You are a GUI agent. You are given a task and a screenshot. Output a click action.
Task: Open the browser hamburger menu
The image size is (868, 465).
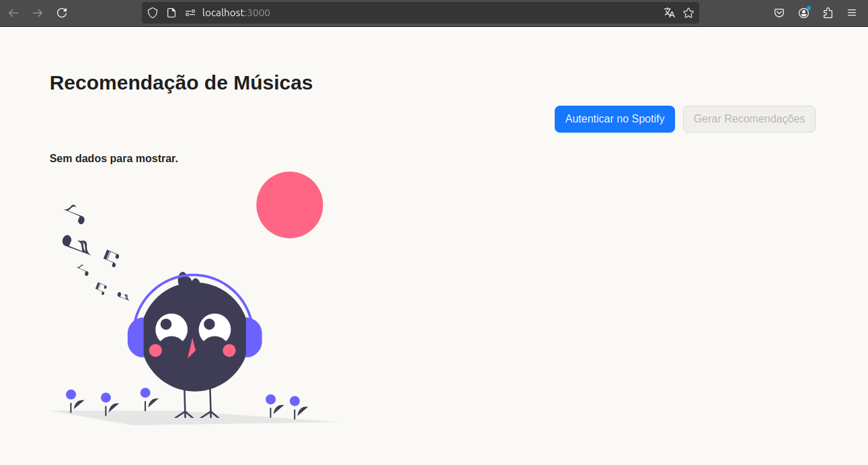pos(852,12)
